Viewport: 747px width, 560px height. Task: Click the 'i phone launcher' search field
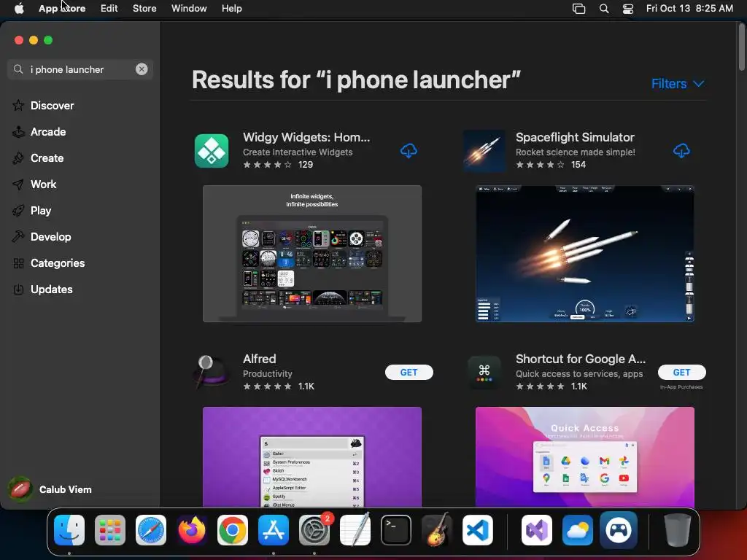pos(80,69)
